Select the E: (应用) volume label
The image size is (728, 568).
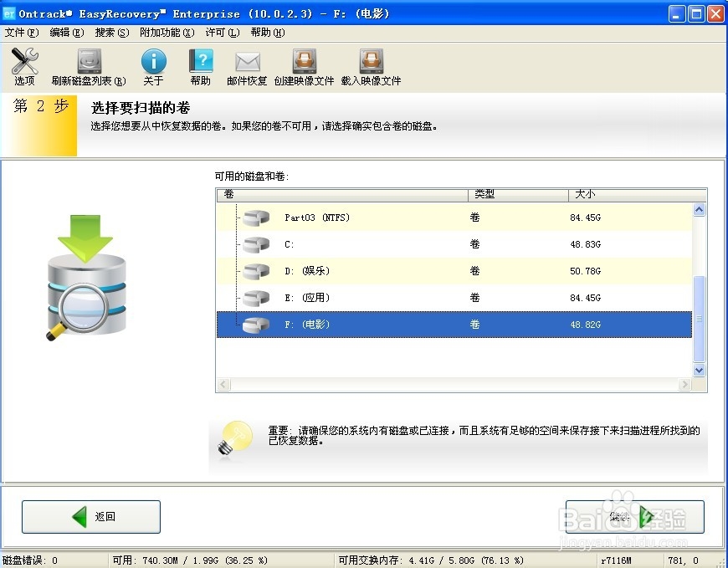pos(307,298)
